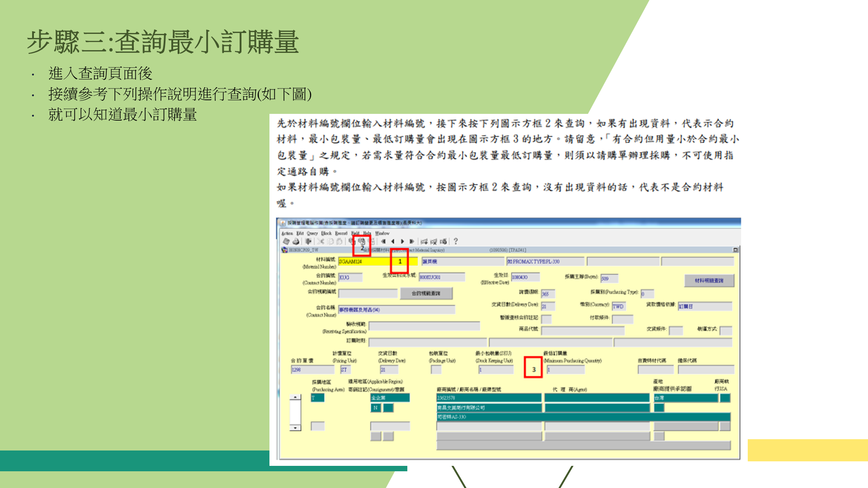Jump to last record with the double-right arrow

pyautogui.click(x=412, y=241)
